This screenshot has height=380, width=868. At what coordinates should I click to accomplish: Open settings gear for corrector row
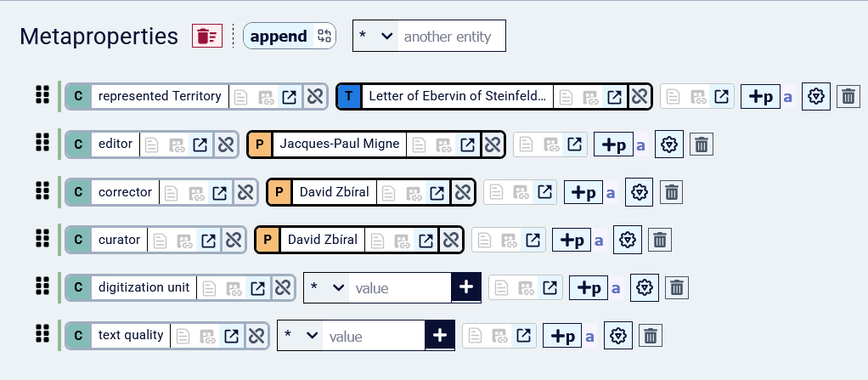(x=640, y=192)
